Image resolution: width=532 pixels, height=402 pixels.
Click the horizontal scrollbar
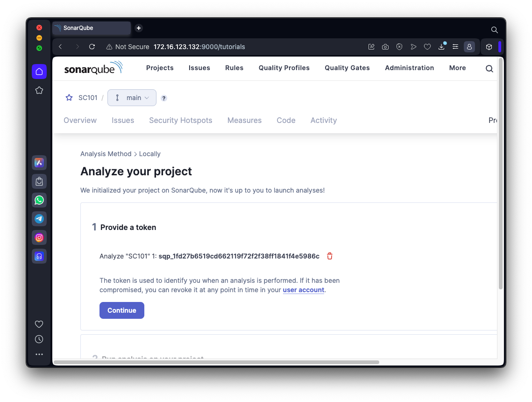coord(216,362)
